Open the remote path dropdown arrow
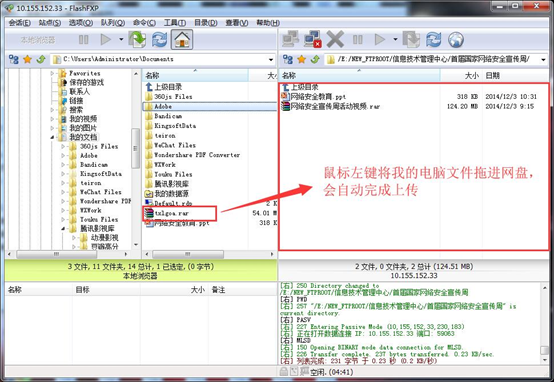This screenshot has width=554, height=382. coord(543,59)
